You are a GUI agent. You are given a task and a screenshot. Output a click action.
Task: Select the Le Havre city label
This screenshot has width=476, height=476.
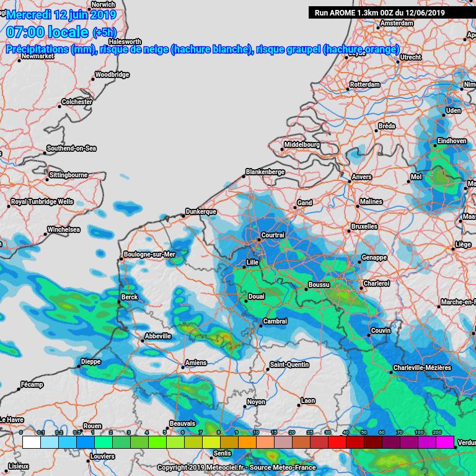pos(12,420)
